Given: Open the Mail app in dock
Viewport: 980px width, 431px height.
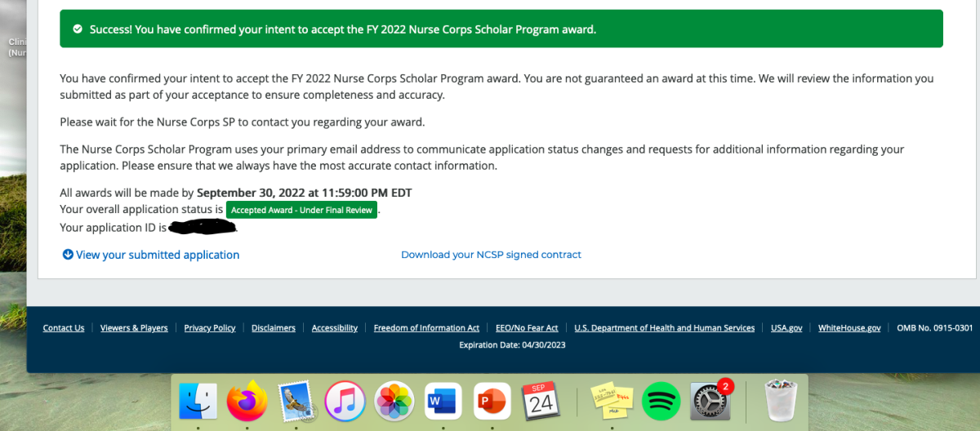Looking at the screenshot, I should pos(296,402).
